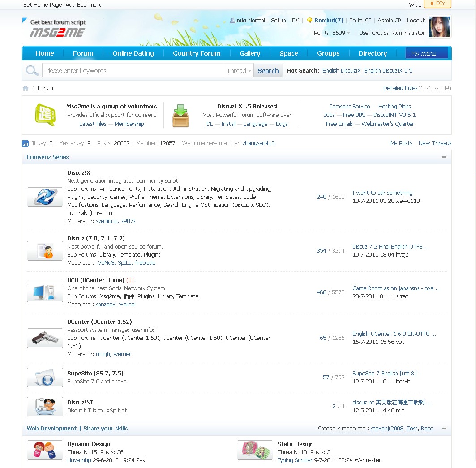Focus the keyword search field
This screenshot has width=476, height=468.
[x=133, y=70]
